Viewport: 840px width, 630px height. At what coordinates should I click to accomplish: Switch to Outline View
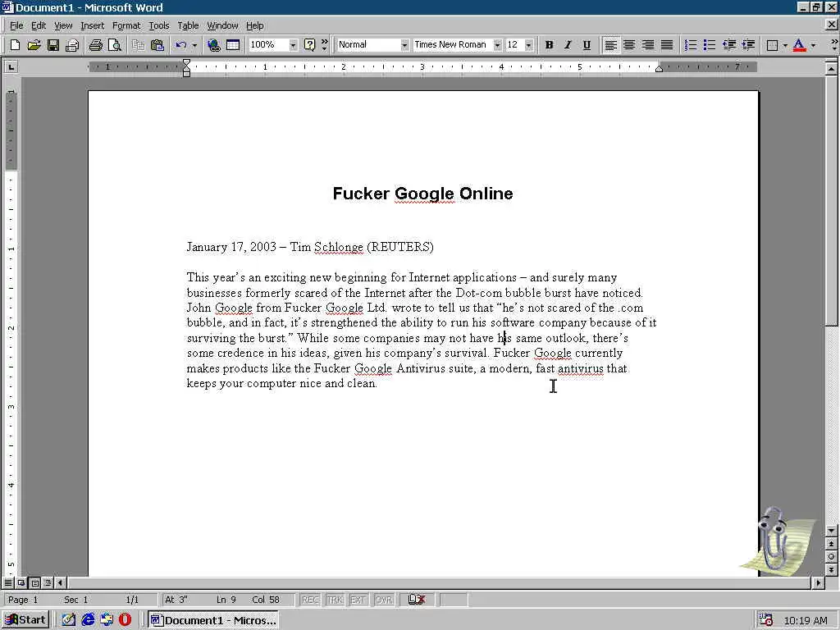pos(48,582)
